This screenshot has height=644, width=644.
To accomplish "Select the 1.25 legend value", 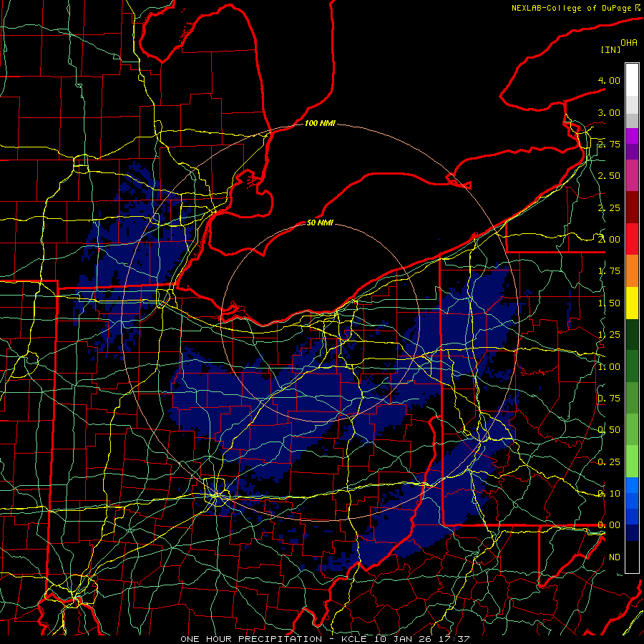I will pos(609,335).
